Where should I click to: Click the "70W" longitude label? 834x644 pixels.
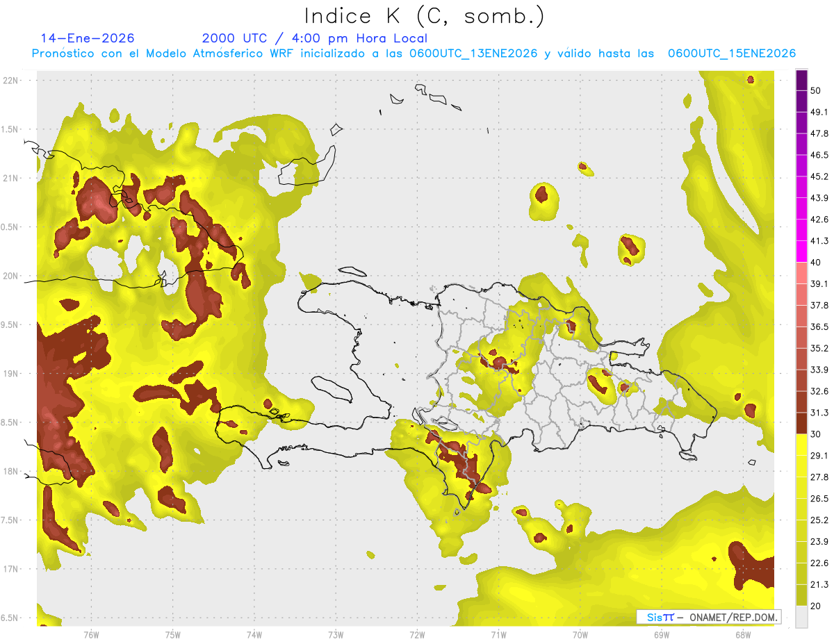point(580,634)
